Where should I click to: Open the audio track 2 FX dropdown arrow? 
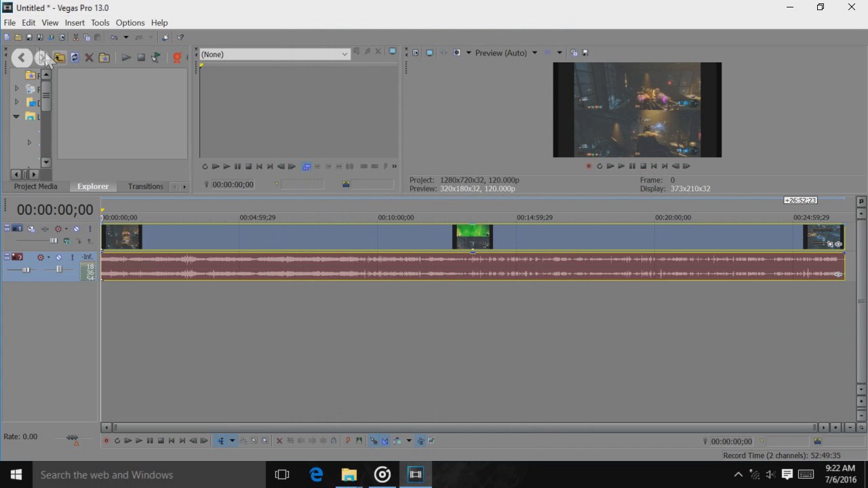(48, 258)
